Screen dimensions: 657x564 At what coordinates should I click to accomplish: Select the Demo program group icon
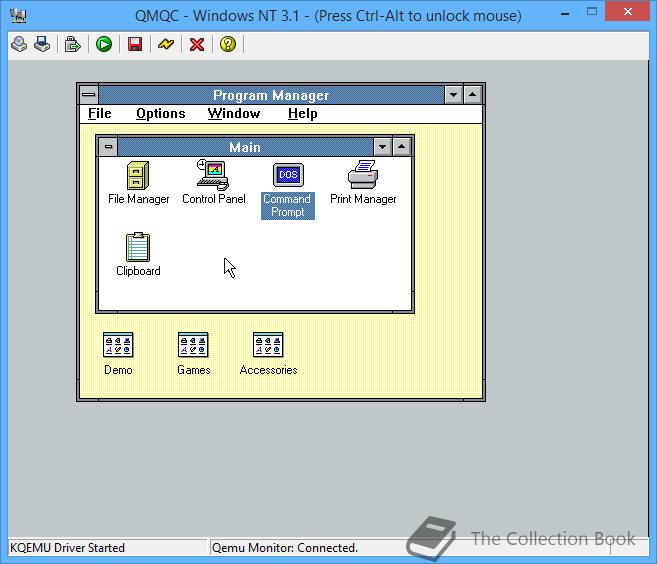pos(118,345)
